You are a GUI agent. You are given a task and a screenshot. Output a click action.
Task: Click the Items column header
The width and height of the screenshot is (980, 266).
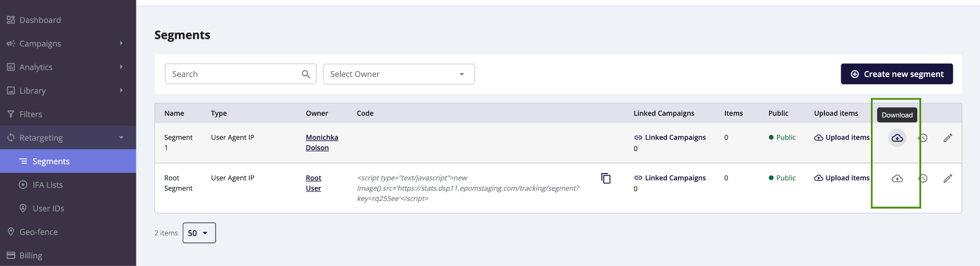click(734, 113)
